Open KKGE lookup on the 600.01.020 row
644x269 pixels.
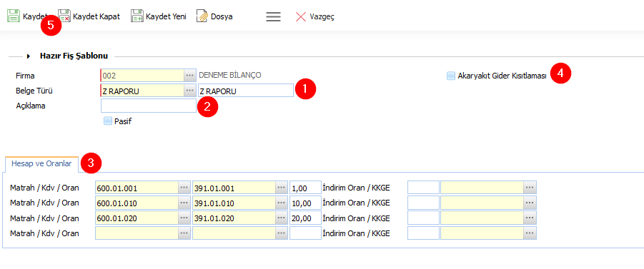(530, 218)
